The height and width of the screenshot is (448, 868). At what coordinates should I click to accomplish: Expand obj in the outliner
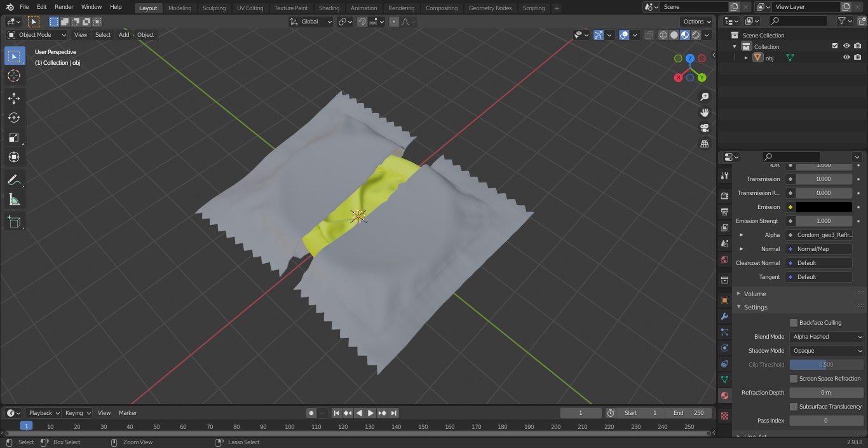pos(746,58)
